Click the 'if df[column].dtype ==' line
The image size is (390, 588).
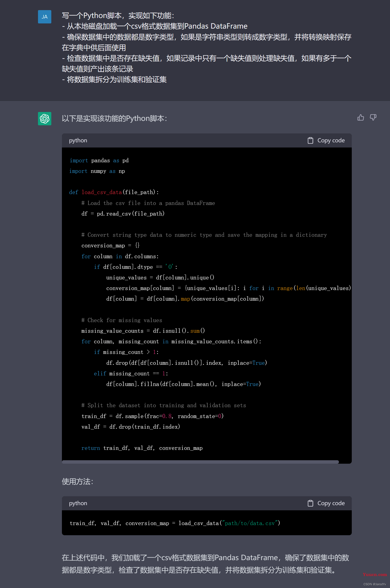coord(136,267)
